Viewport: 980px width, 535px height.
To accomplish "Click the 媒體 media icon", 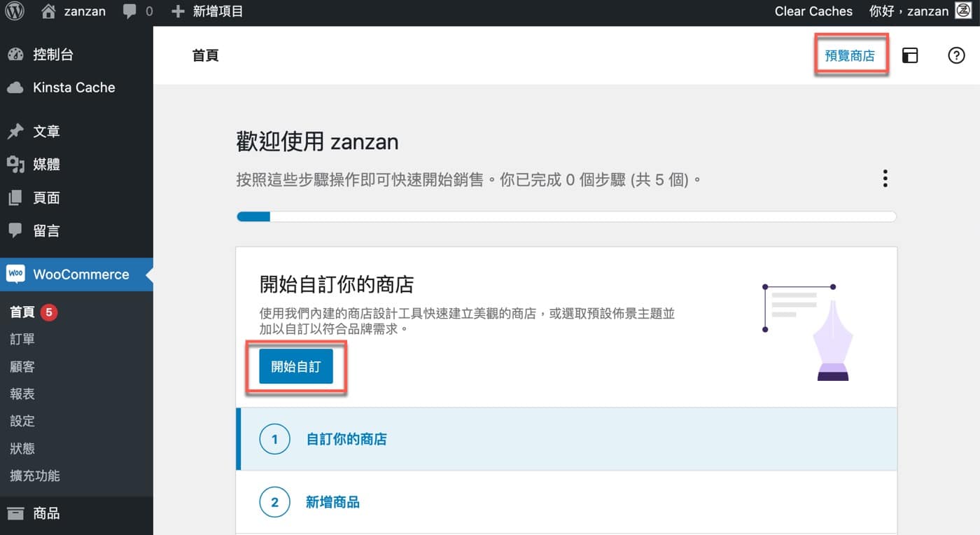I will coord(15,165).
